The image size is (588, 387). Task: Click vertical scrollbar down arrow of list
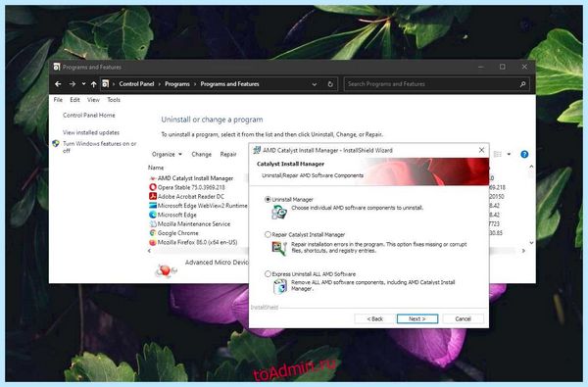(x=531, y=243)
